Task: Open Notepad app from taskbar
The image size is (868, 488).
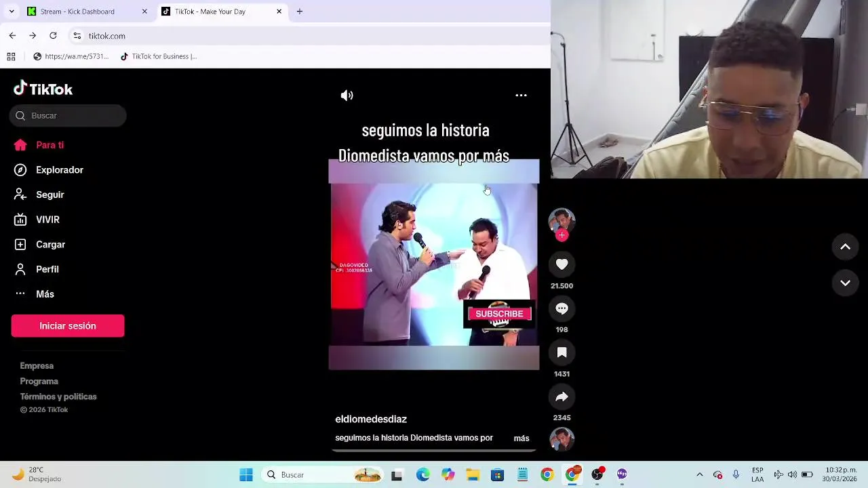Action: coord(522,475)
